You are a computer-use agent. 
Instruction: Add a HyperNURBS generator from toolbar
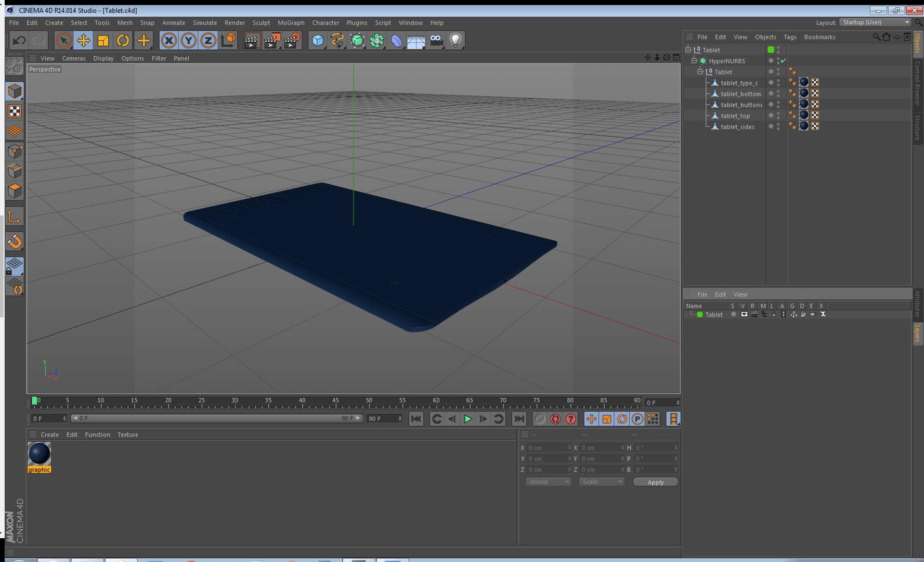(357, 40)
